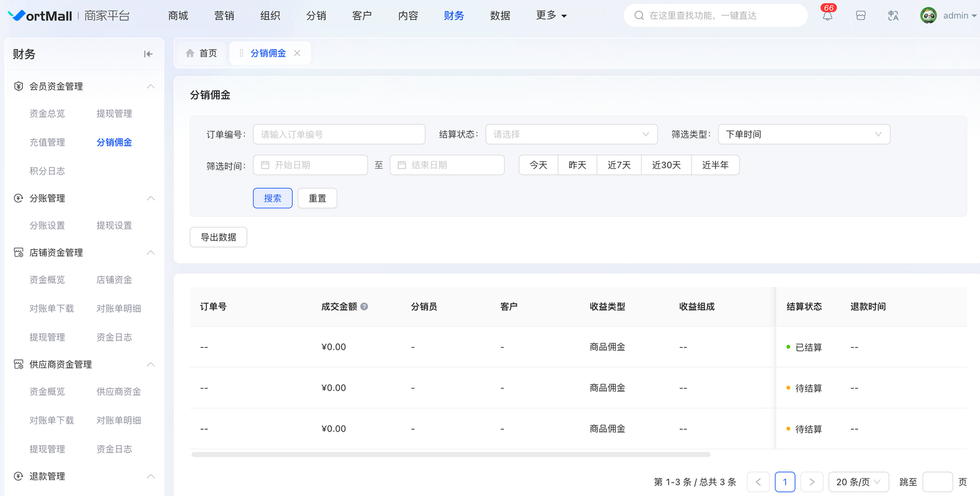Click the admin avatar icon

tap(929, 16)
